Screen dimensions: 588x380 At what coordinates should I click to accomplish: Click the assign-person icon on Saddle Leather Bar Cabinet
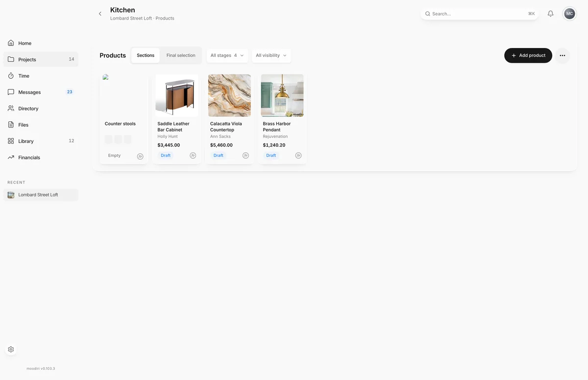click(193, 155)
